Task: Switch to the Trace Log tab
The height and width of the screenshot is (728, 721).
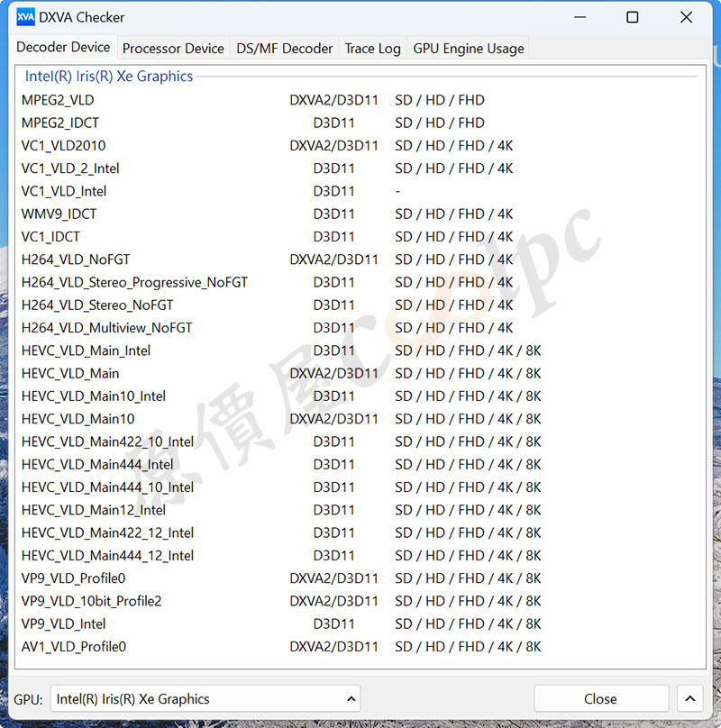Action: [x=372, y=49]
